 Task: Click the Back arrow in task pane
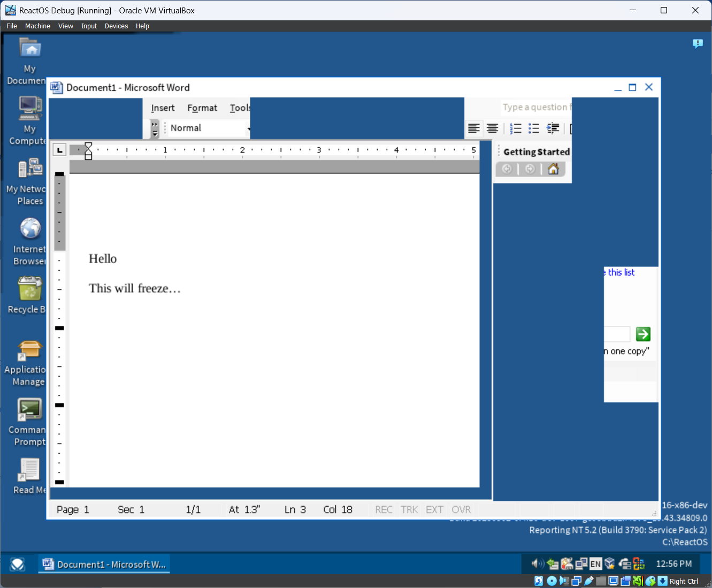507,169
